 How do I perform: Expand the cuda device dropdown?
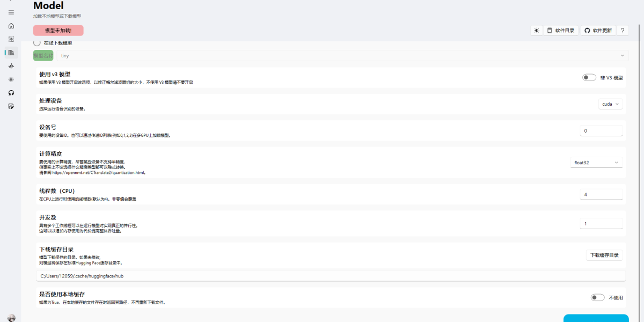click(610, 104)
